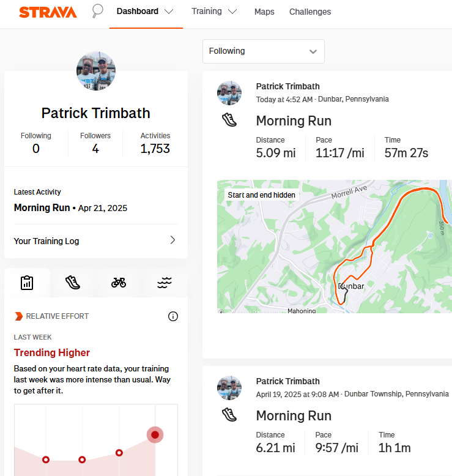Open Your Training Log link
The width and height of the screenshot is (452, 476).
tap(95, 241)
